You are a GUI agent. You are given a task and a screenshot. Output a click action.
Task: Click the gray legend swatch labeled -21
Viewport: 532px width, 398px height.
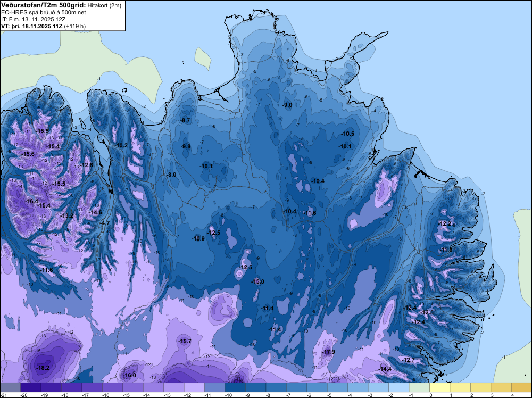click(11, 387)
